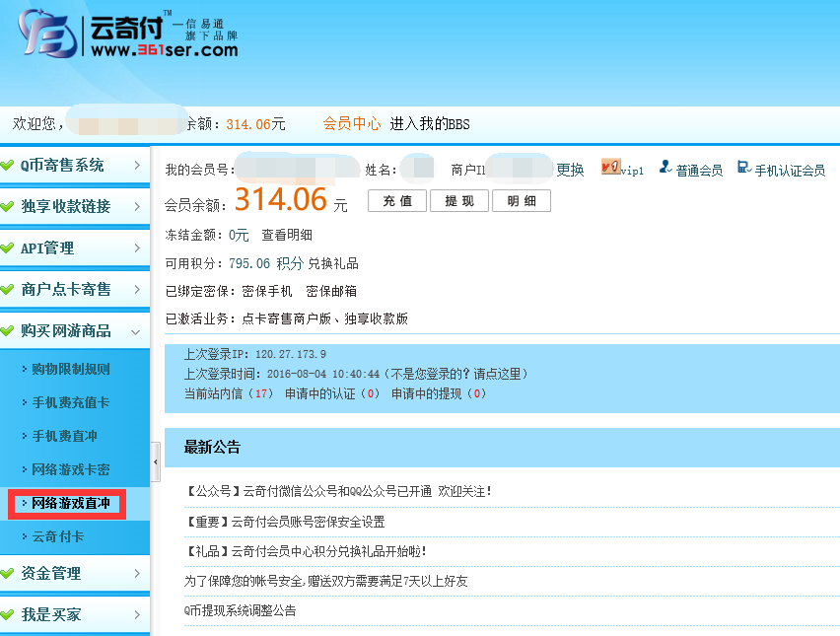Click the vip1 badge icon

click(610, 167)
